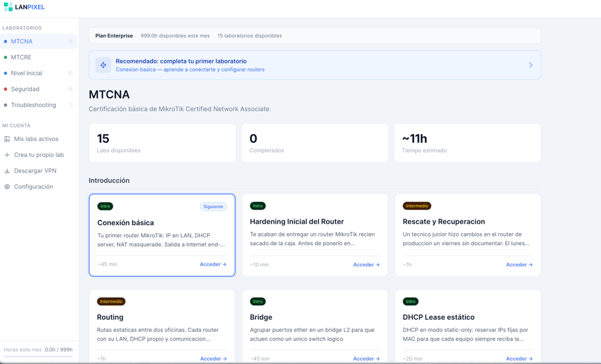Click the 999.0h disponibles este mes text

[175, 35]
